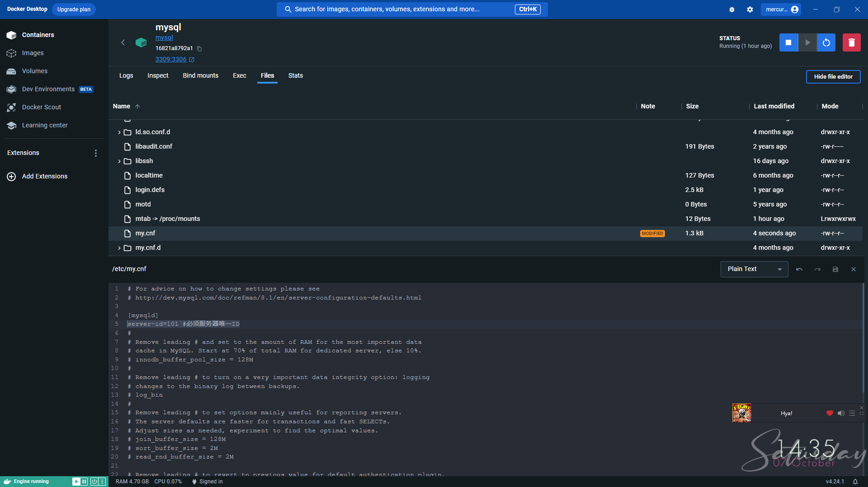Open the motd file

[143, 205]
